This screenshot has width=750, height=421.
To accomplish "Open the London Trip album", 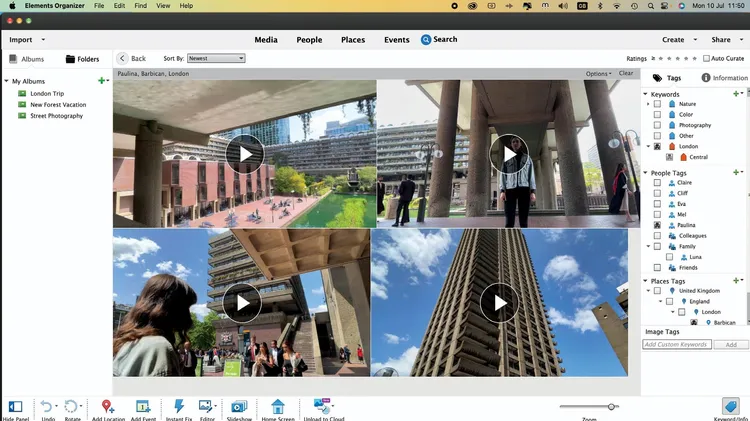I will [47, 93].
